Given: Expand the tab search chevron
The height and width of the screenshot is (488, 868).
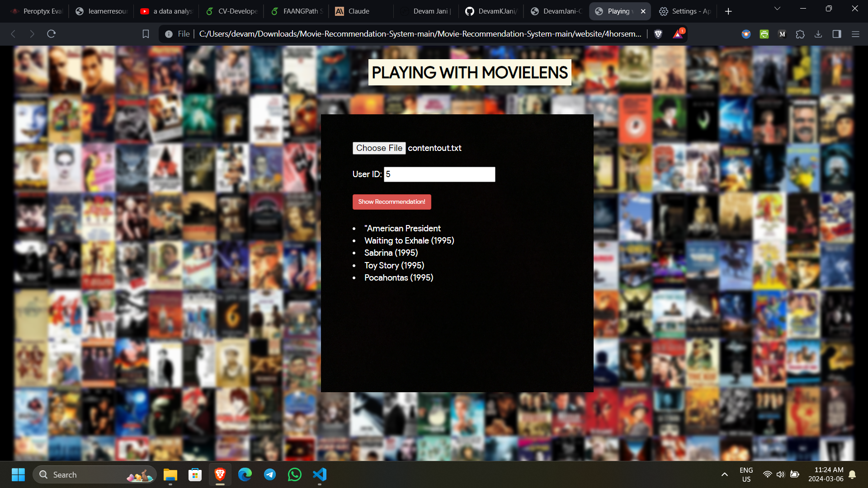Looking at the screenshot, I should pyautogui.click(x=777, y=9).
